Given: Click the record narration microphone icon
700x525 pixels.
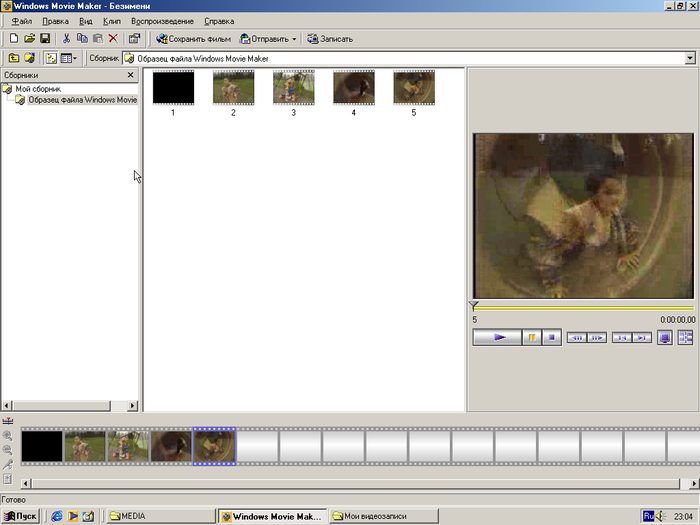Looking at the screenshot, I should (x=8, y=465).
